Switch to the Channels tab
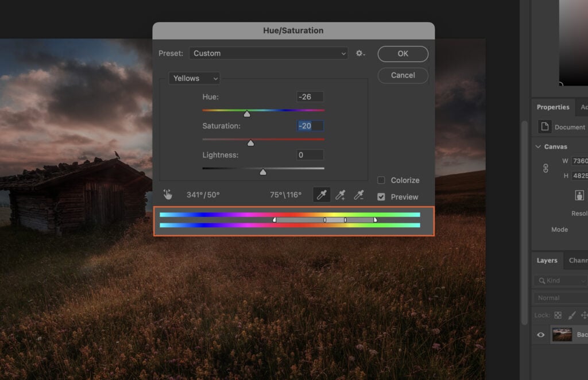 click(579, 260)
